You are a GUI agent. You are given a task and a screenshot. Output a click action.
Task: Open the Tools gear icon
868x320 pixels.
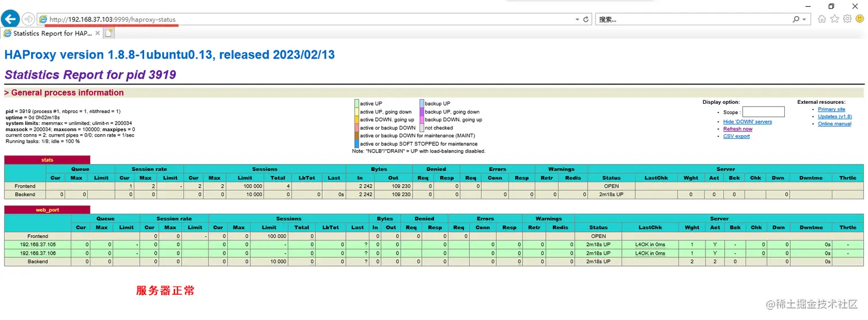coord(847,19)
